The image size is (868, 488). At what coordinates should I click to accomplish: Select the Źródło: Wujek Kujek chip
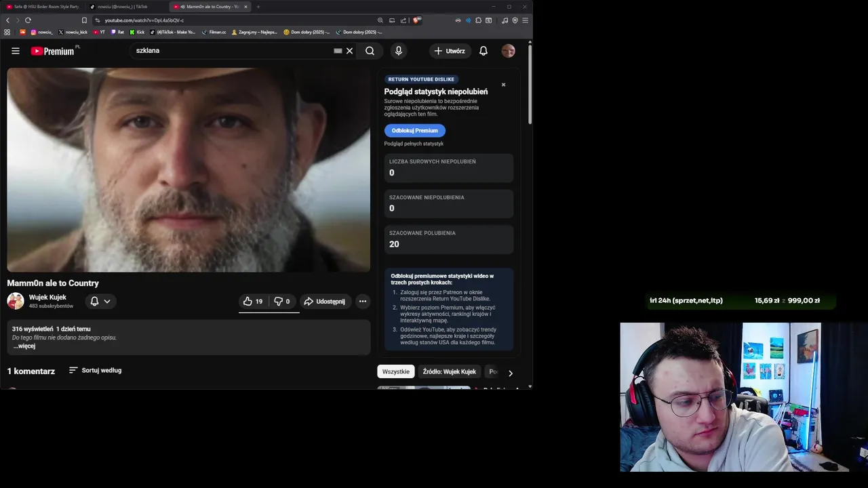(x=450, y=371)
